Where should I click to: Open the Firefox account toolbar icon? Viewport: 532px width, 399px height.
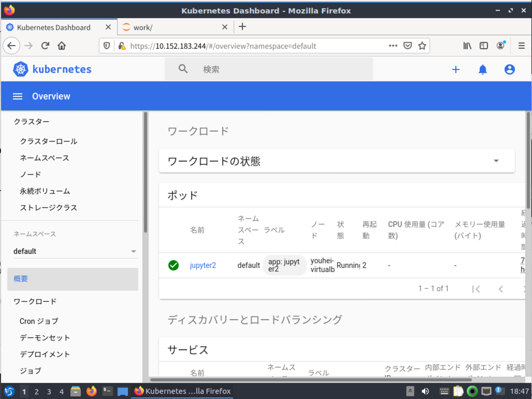pyautogui.click(x=501, y=45)
